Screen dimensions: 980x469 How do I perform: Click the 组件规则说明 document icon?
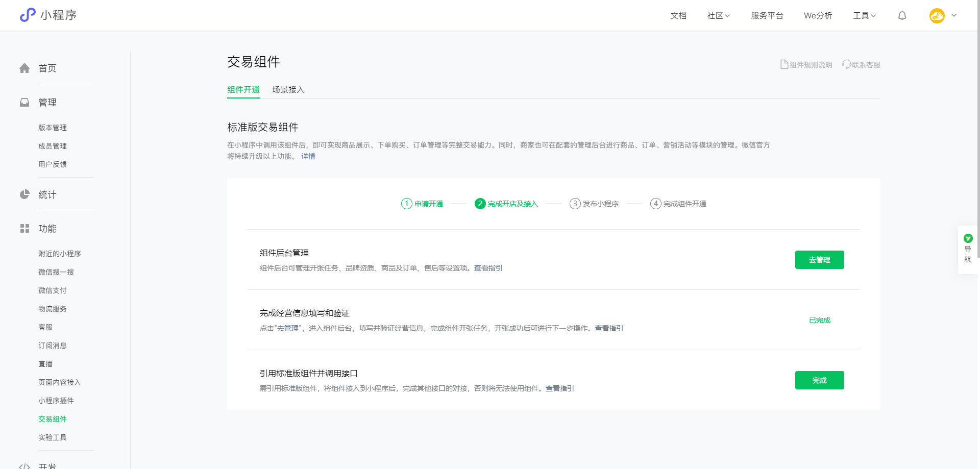(785, 64)
